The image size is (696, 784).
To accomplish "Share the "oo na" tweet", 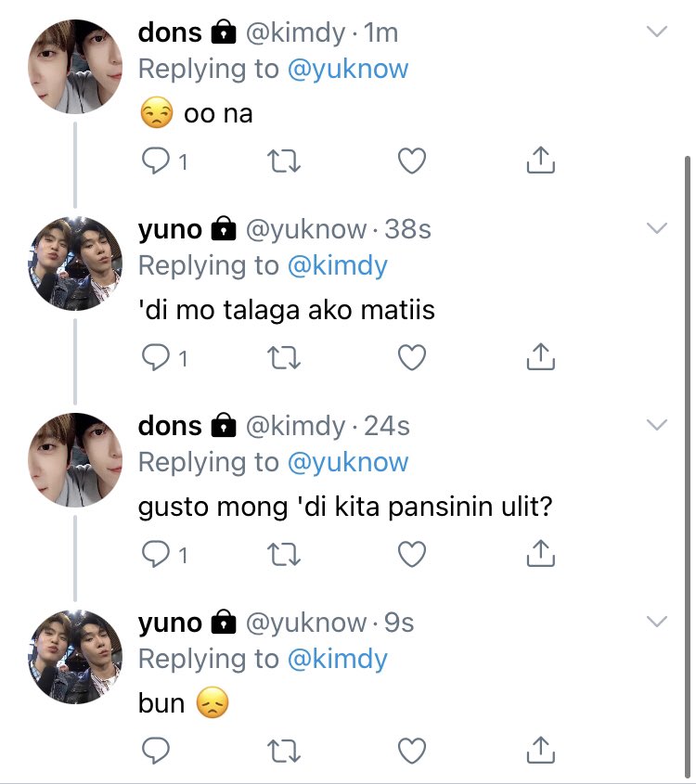I will 540,160.
